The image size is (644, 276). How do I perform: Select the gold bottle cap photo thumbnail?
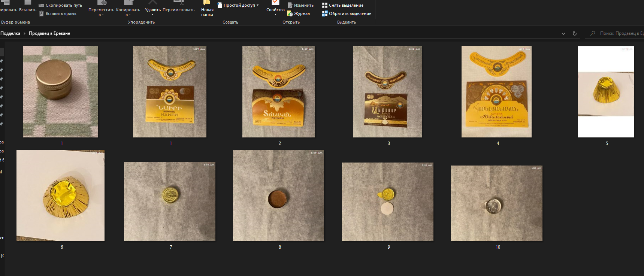click(x=60, y=91)
